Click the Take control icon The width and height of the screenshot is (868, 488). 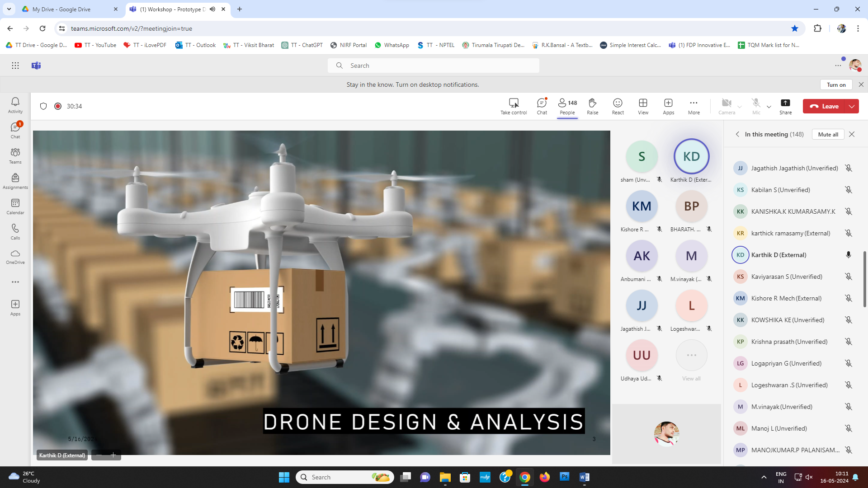point(514,103)
